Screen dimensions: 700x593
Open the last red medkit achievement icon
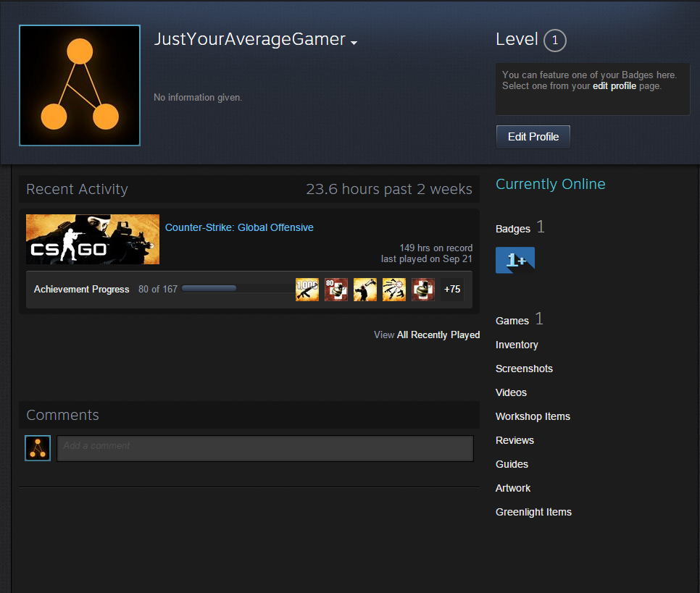point(423,290)
